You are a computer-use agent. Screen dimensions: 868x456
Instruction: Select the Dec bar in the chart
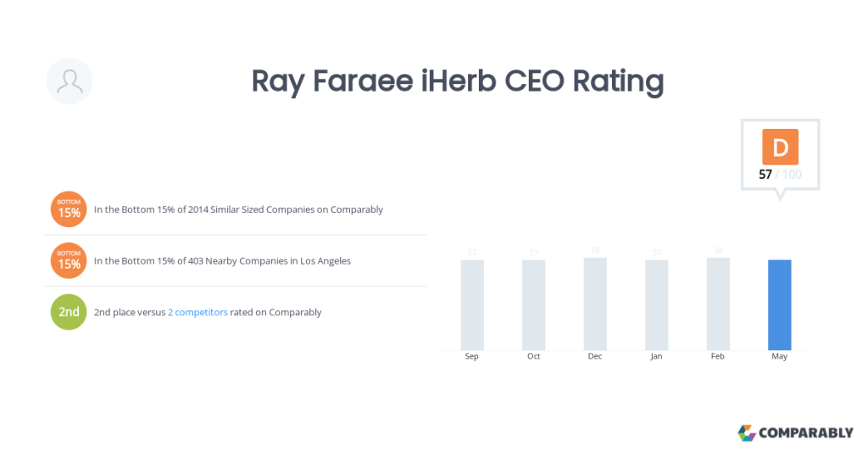[595, 303]
